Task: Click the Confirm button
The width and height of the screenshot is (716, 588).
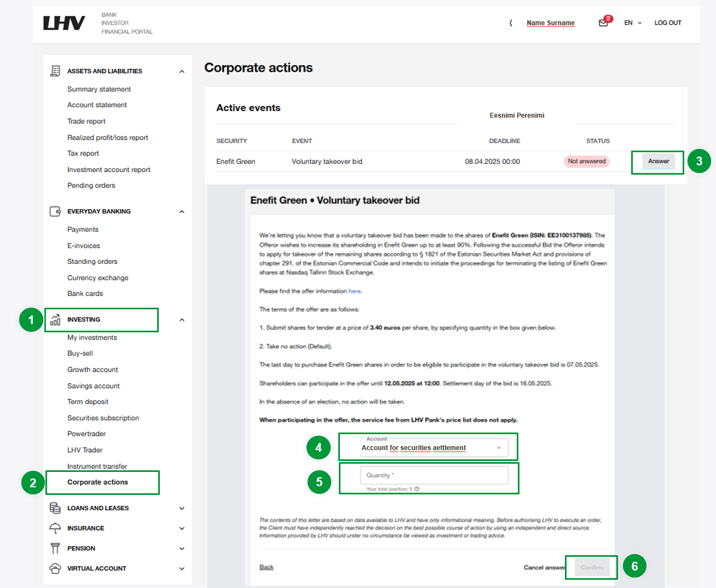Action: [592, 567]
